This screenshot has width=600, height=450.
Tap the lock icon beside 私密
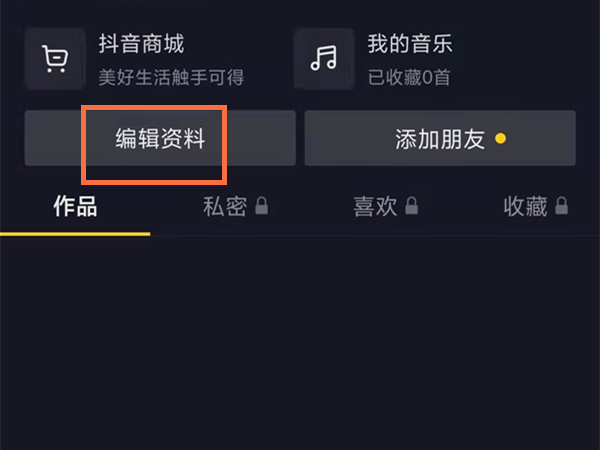point(262,206)
